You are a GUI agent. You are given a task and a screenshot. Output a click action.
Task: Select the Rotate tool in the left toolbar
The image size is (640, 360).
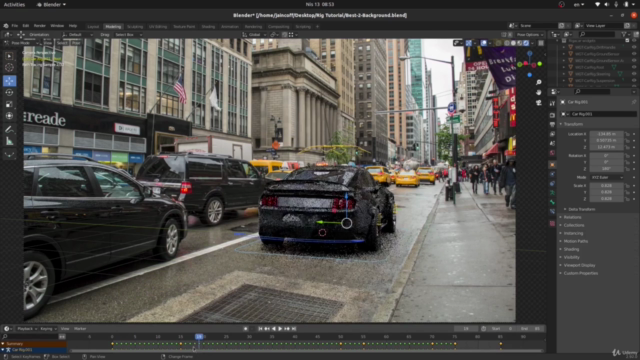pyautogui.click(x=9, y=93)
